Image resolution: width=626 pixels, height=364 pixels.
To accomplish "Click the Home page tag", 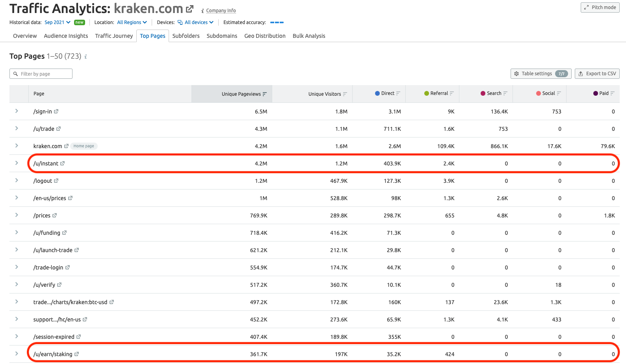I will click(x=84, y=146).
